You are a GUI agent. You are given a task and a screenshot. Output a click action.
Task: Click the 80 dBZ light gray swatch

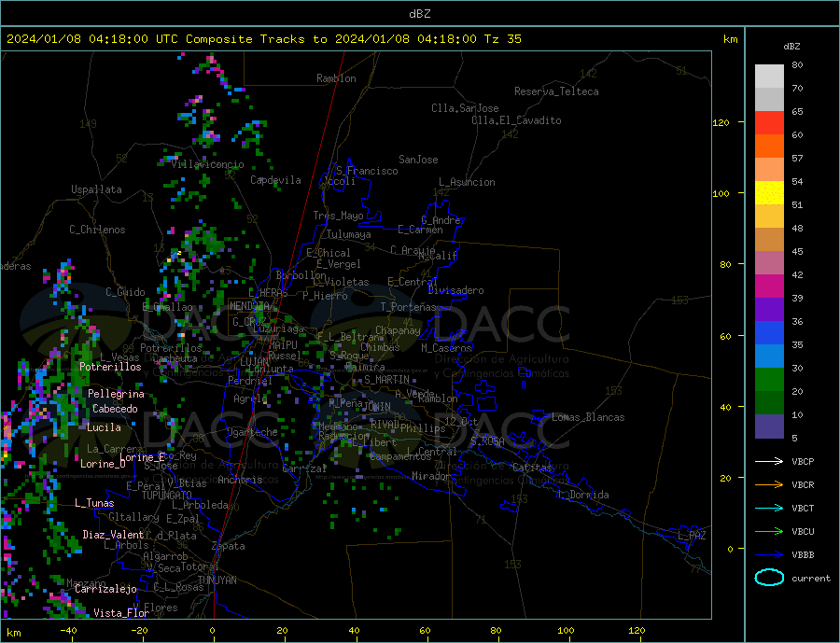(x=769, y=77)
